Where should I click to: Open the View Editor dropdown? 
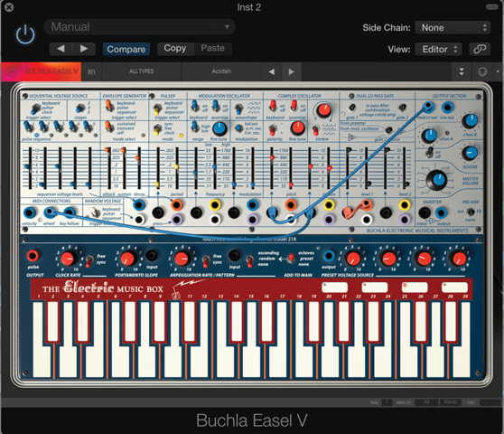point(438,49)
